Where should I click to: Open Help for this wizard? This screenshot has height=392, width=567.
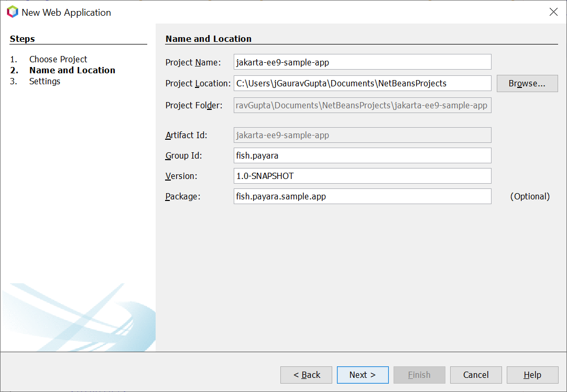pyautogui.click(x=532, y=375)
